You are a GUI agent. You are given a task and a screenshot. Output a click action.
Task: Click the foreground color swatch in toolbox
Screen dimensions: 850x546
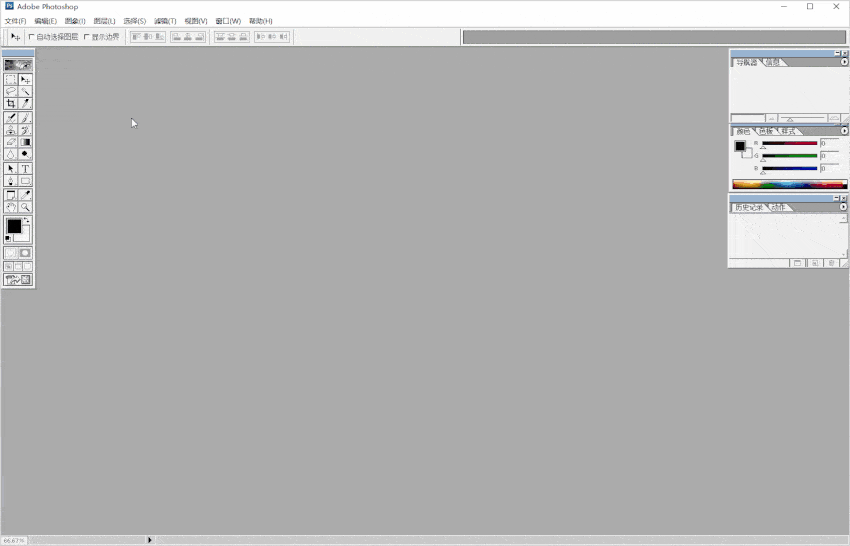[x=14, y=226]
